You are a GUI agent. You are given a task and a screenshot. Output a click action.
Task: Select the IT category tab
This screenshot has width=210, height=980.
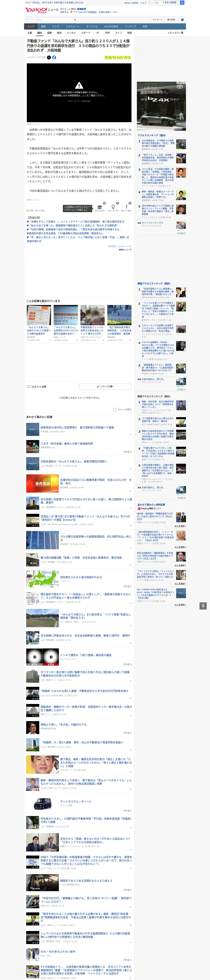(x=98, y=33)
